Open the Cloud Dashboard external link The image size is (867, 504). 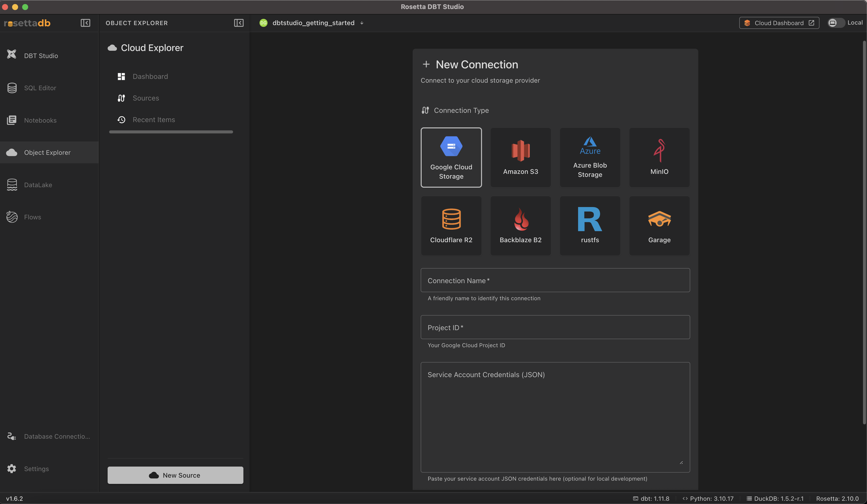779,23
